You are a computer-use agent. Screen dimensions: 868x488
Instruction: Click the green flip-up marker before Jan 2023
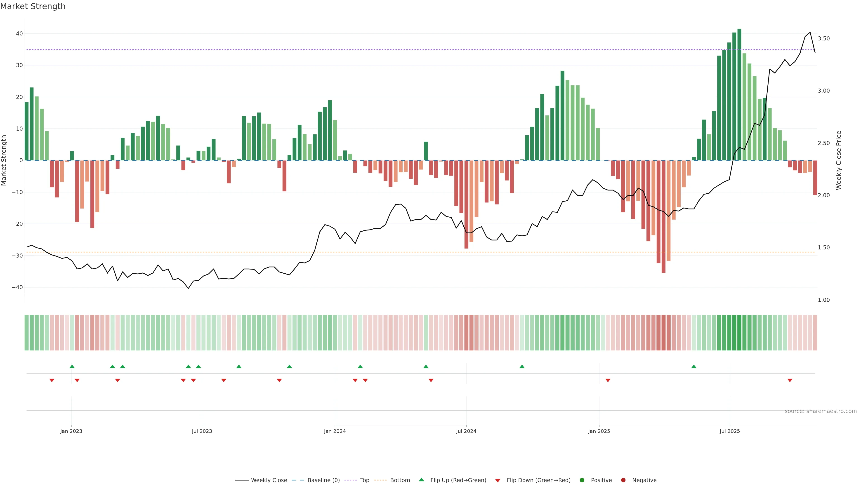point(72,366)
